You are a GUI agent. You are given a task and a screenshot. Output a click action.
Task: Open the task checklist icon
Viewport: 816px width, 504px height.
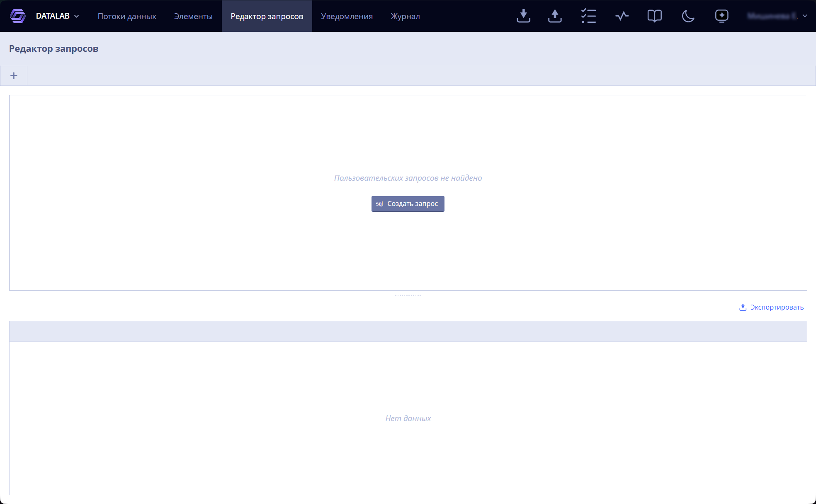(588, 16)
